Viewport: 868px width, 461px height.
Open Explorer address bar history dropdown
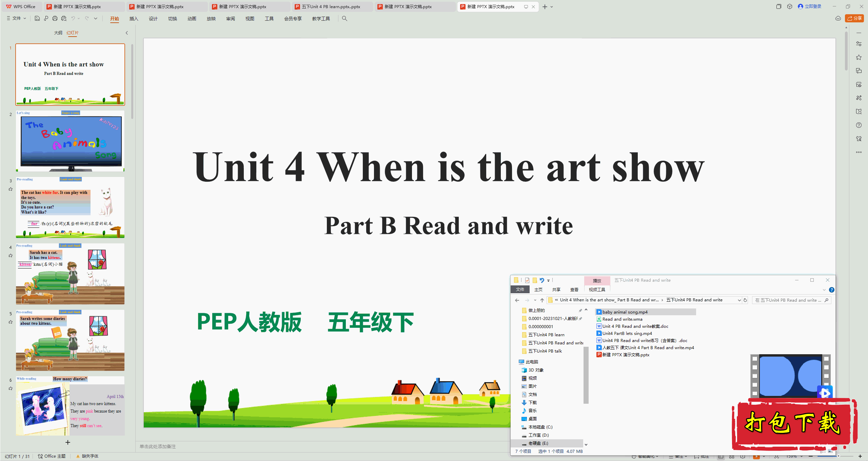pos(739,300)
